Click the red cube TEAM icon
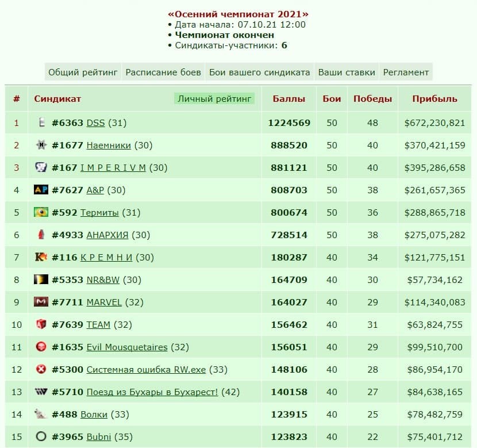The image size is (477, 448). 41,324
